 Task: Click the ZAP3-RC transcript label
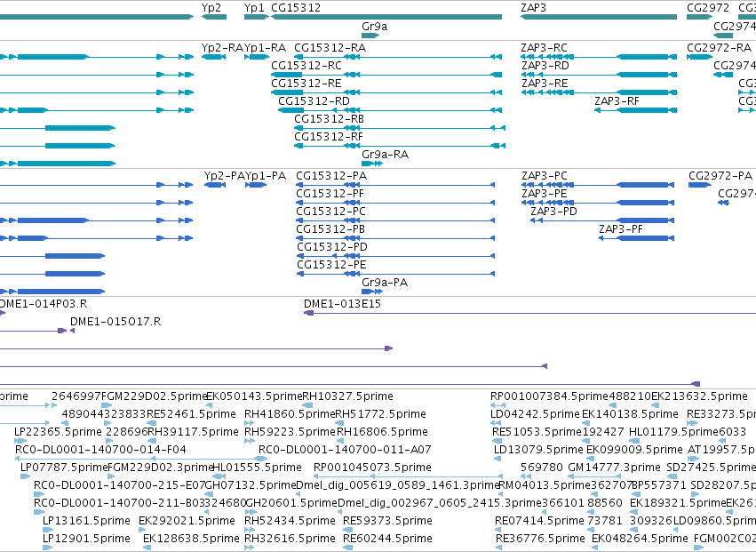[545, 48]
